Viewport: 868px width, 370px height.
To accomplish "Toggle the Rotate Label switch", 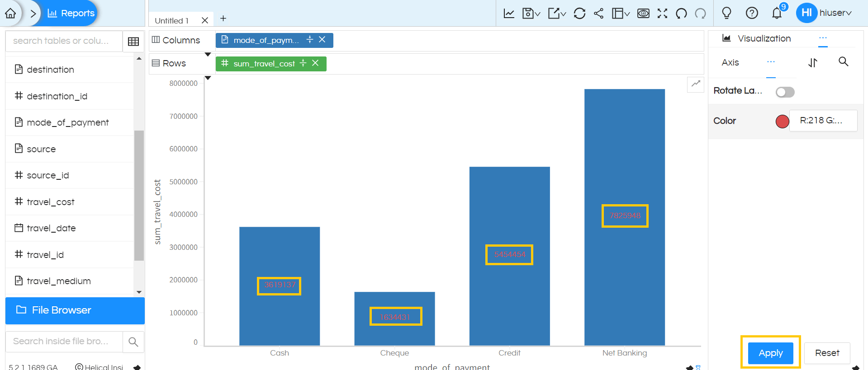I will point(785,92).
